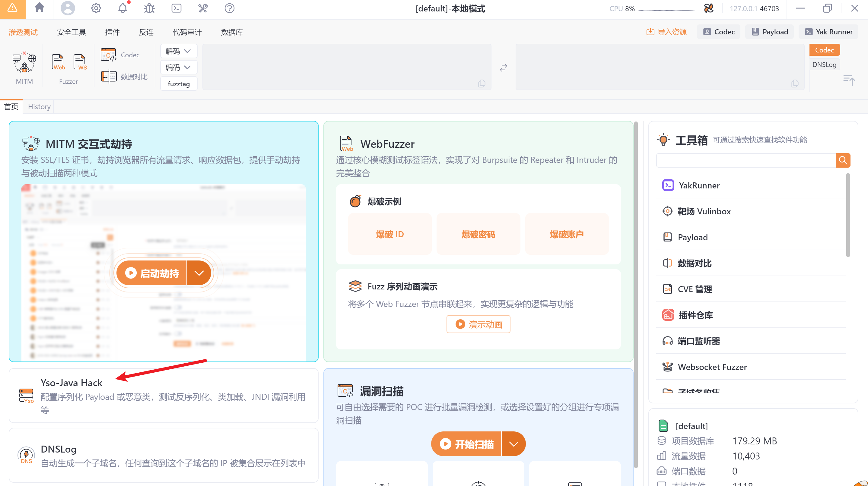
Task: Expand the 编码 encode dropdown
Action: point(178,67)
